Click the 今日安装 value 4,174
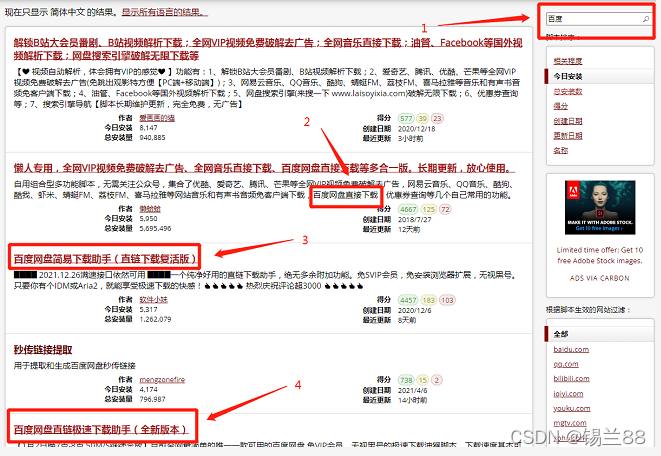 [148, 389]
